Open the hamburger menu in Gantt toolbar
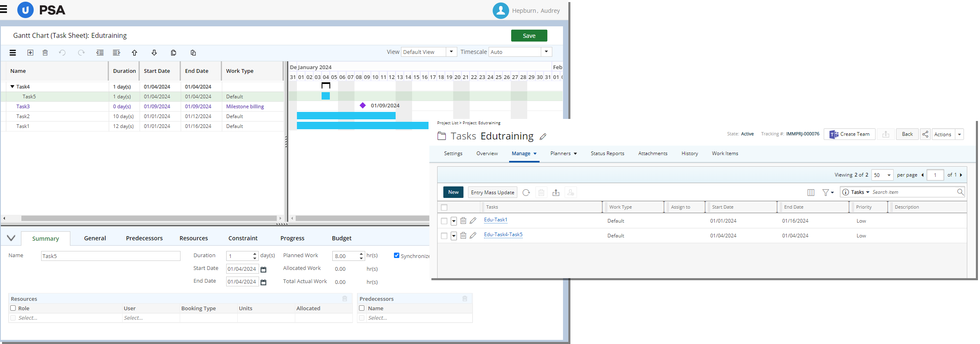This screenshot has width=980, height=344. (13, 53)
